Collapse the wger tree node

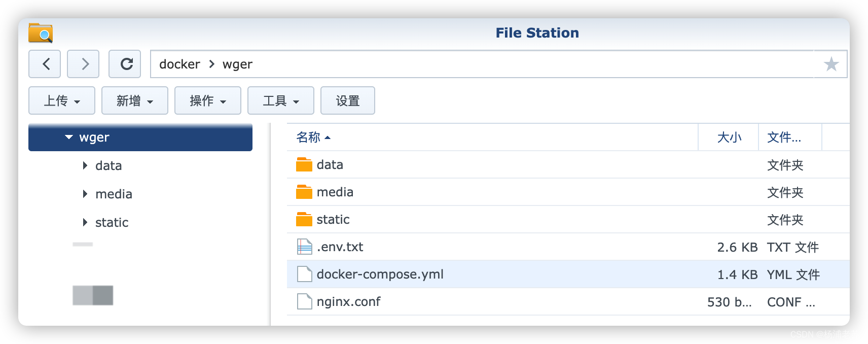point(69,137)
